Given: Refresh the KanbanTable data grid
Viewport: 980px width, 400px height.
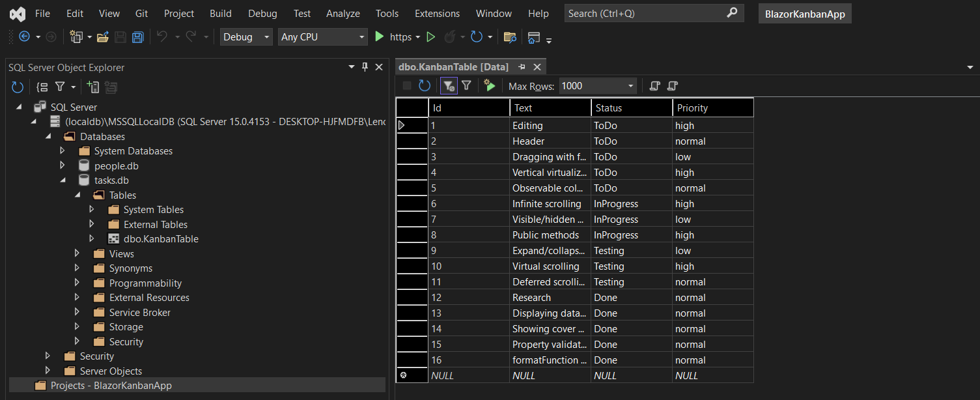Looking at the screenshot, I should 425,85.
